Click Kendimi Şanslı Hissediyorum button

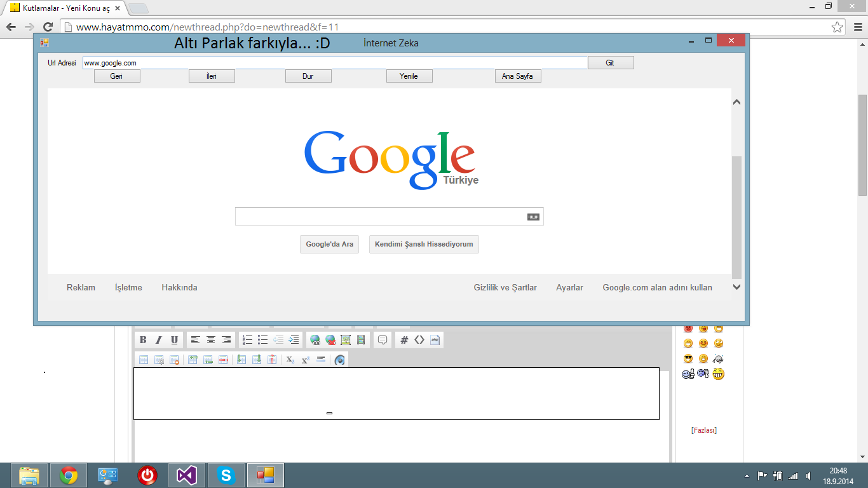click(x=424, y=245)
